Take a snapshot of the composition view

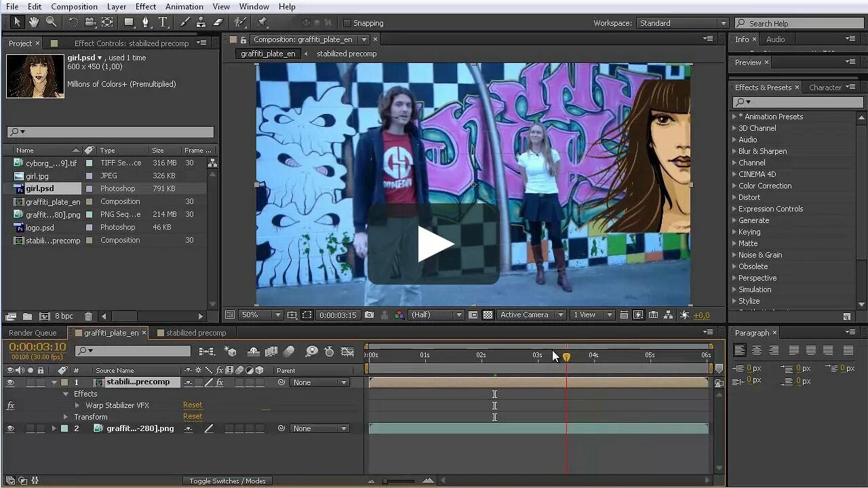point(370,314)
